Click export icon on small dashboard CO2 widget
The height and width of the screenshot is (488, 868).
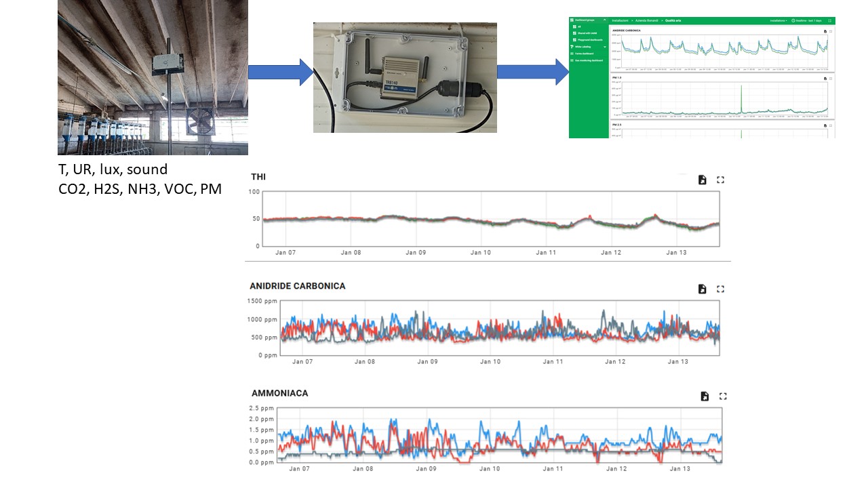pos(825,31)
